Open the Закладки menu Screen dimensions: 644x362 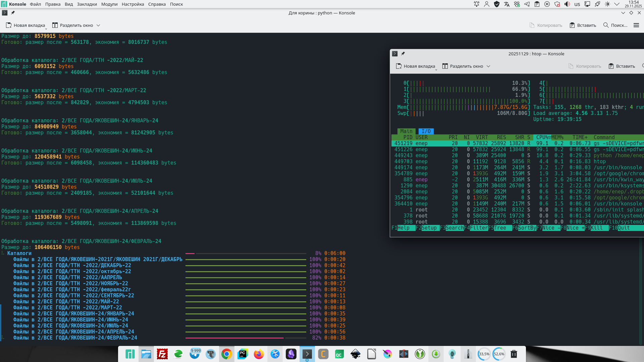(87, 4)
